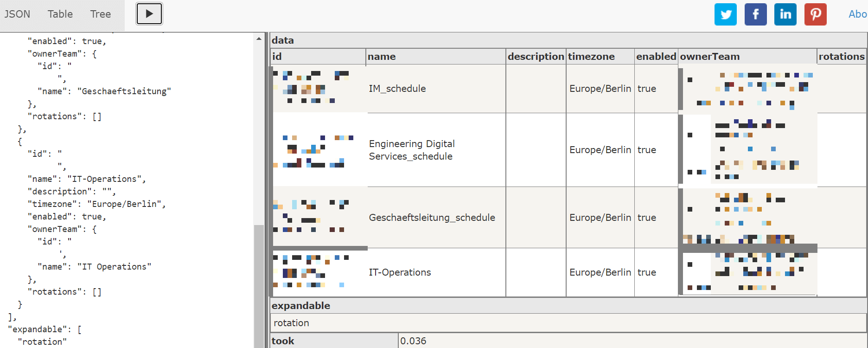
Task: Select the timezone column header
Action: tap(600, 57)
